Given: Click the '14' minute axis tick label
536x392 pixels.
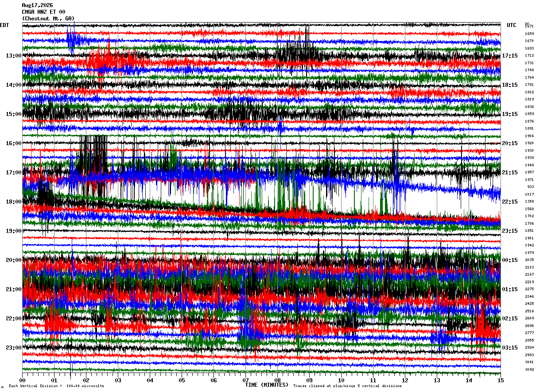Looking at the screenshot, I should click(469, 380).
